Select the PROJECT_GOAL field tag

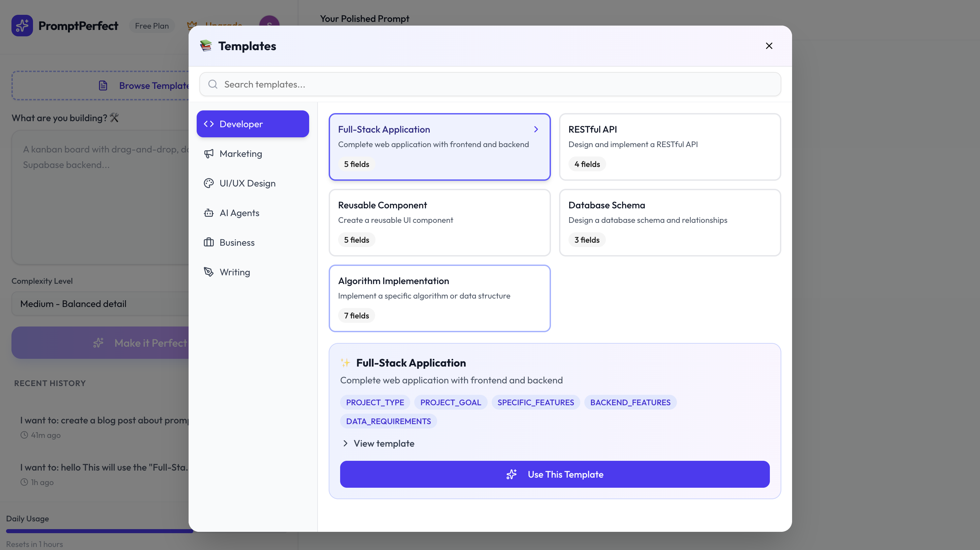pyautogui.click(x=451, y=402)
